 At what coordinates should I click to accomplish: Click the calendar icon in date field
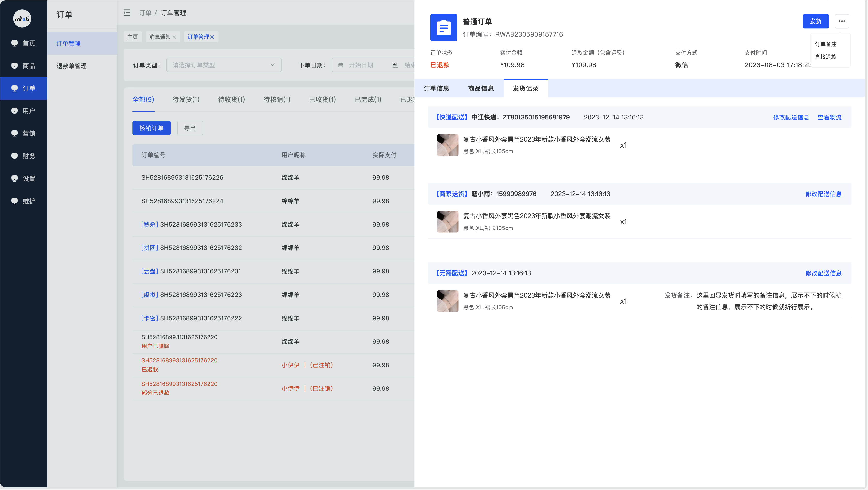click(341, 65)
